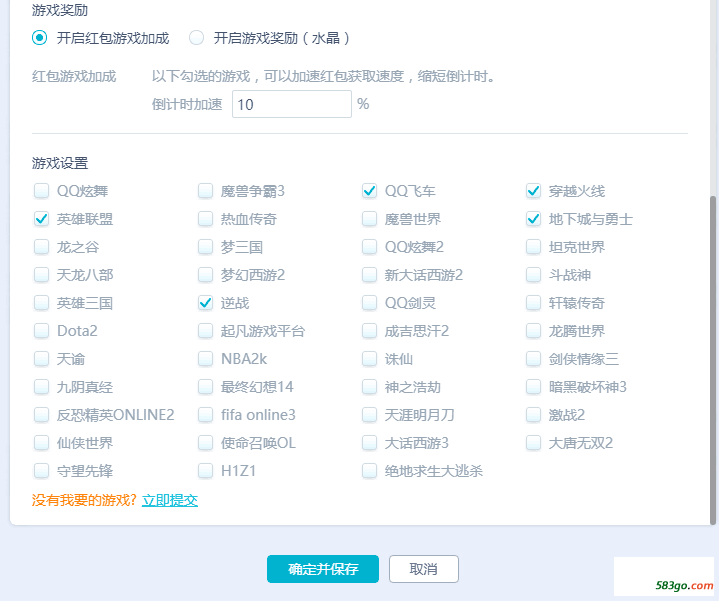
Task: Check the 天涯明月刀 checkbox
Action: [370, 415]
